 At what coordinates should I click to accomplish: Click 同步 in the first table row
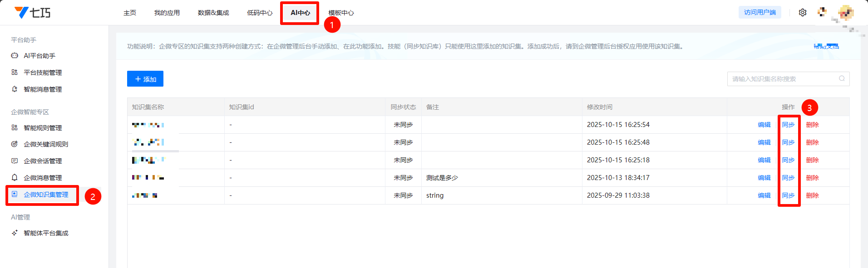pyautogui.click(x=788, y=125)
